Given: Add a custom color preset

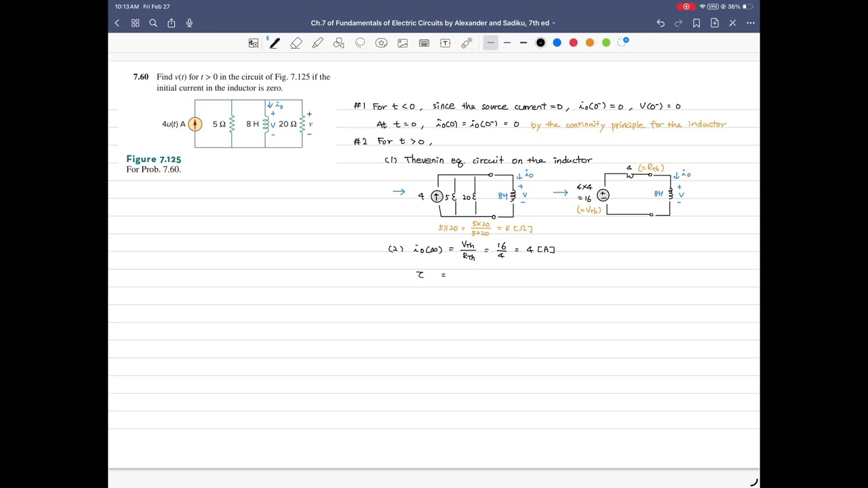Looking at the screenshot, I should [x=623, y=43].
